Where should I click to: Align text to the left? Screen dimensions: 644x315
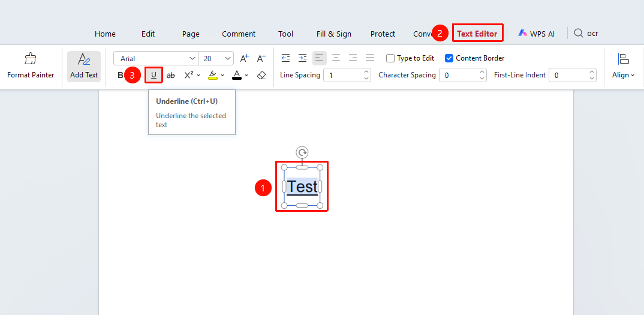point(320,58)
